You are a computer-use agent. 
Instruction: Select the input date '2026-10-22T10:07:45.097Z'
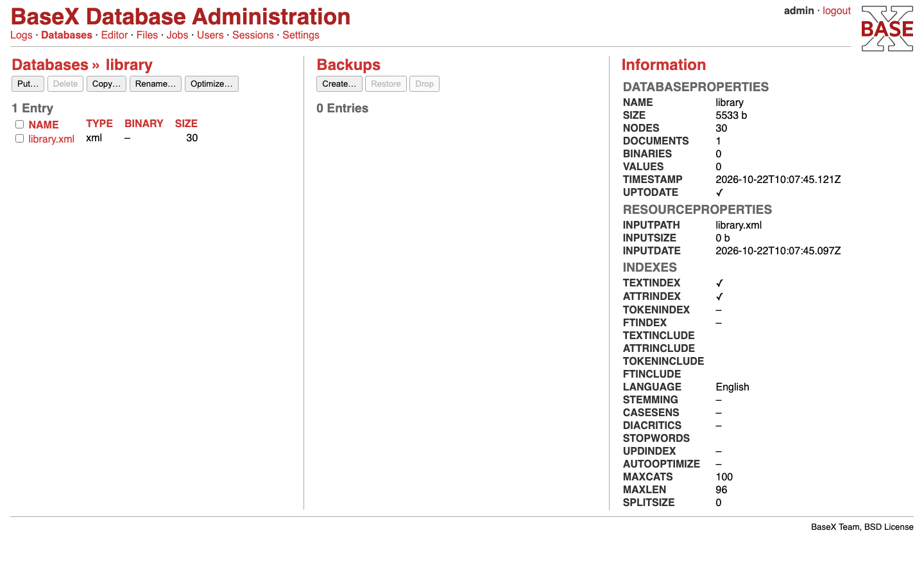point(778,251)
